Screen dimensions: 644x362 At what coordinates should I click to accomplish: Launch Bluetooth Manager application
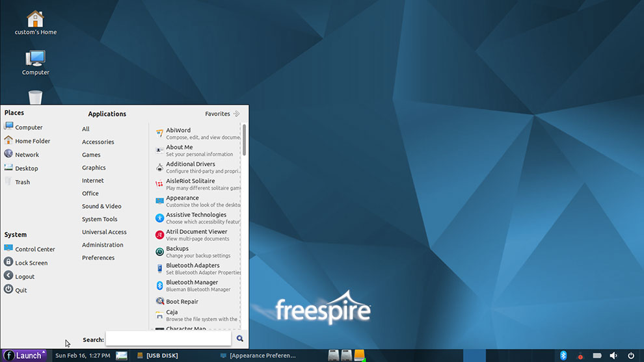point(198,285)
